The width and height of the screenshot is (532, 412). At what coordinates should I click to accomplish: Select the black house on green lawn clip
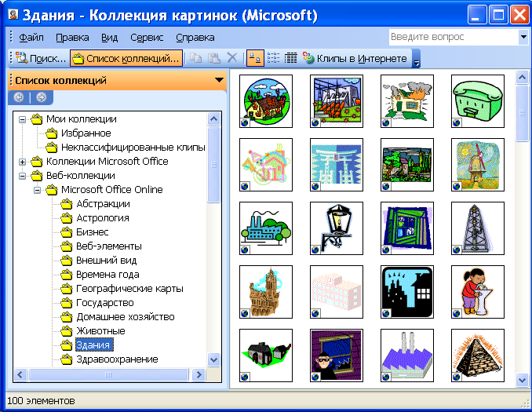pos(266,355)
